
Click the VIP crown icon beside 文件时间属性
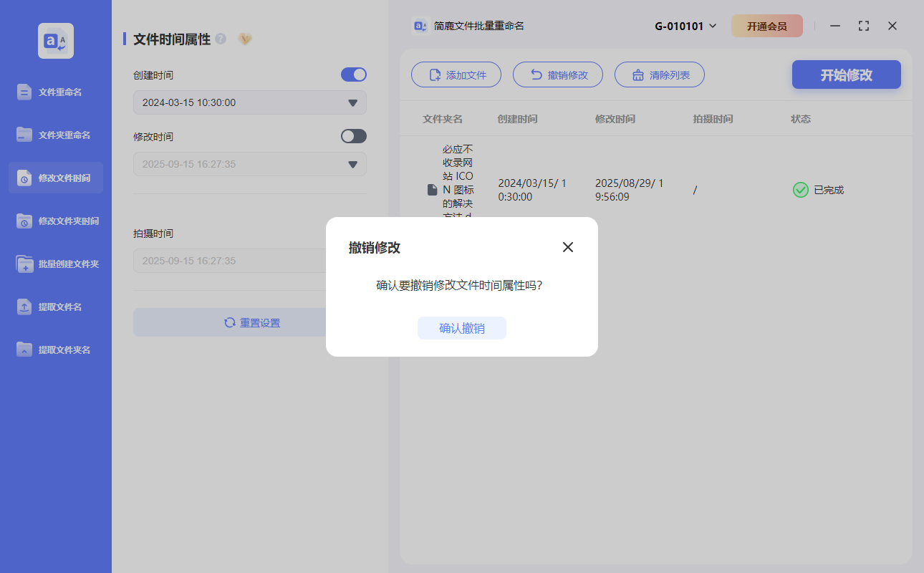pyautogui.click(x=244, y=39)
